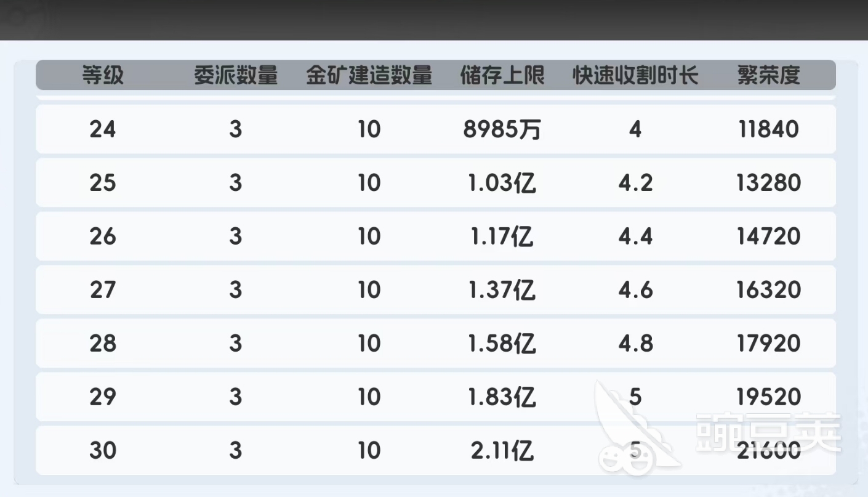Click the 金矿建造数量 header
Image resolution: width=868 pixels, height=497 pixels.
pos(369,75)
